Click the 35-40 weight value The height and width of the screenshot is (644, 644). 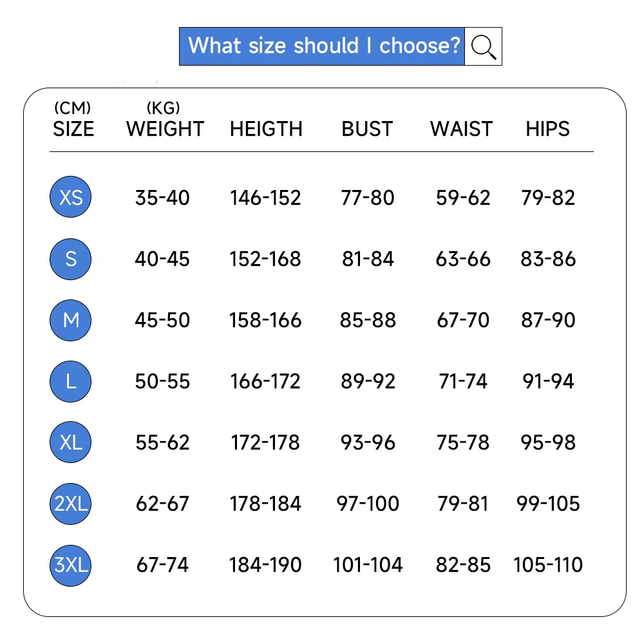click(x=162, y=197)
